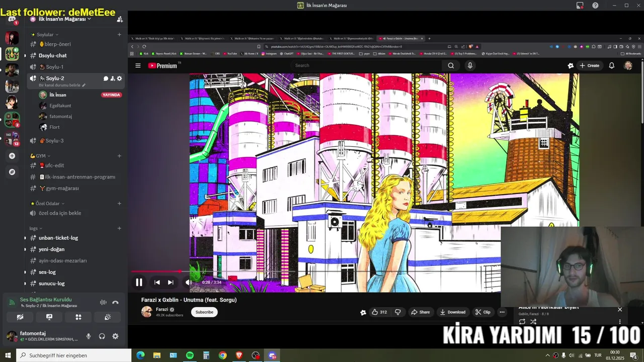Deafen audio with headphones icon
644x362 pixels.
102,336
